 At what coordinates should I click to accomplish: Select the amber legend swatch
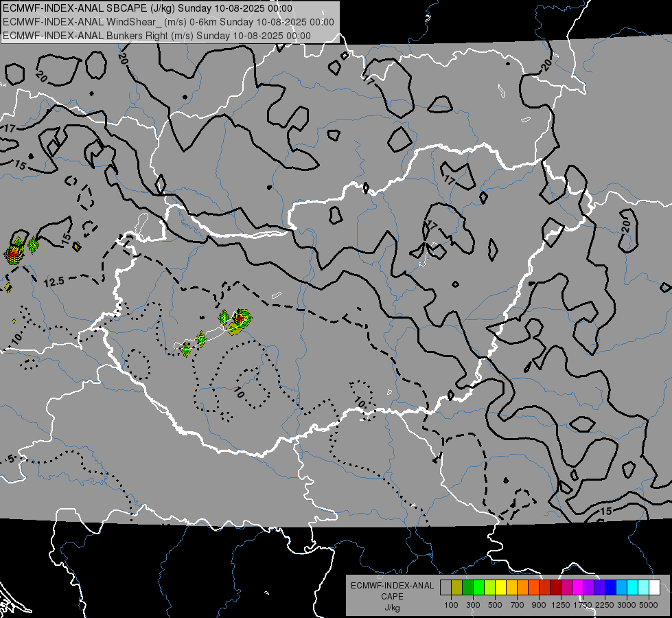click(511, 587)
